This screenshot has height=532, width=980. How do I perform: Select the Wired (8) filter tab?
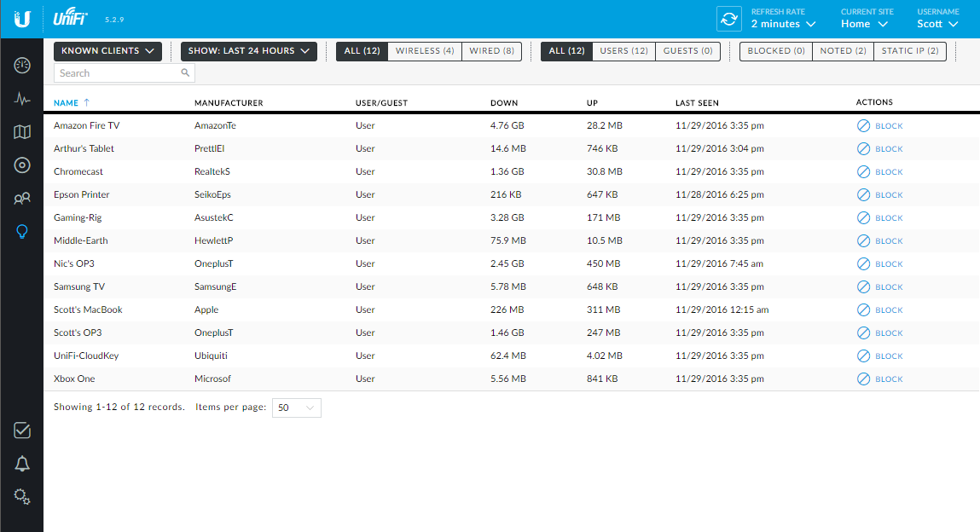(x=492, y=51)
